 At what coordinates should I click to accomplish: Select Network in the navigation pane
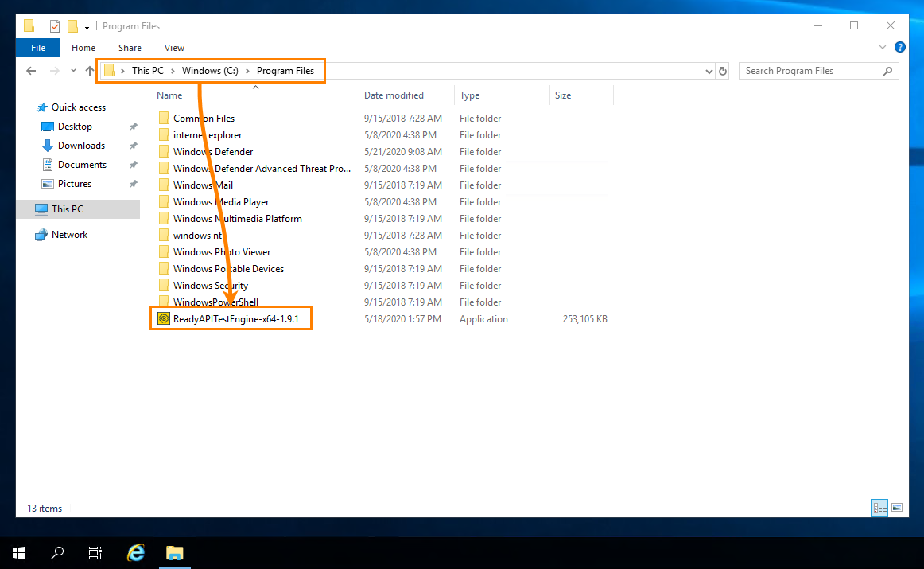pos(69,235)
